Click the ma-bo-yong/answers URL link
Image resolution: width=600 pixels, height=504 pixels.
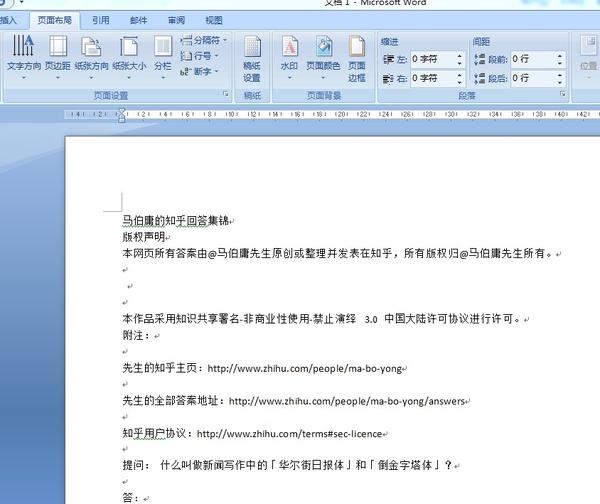[347, 401]
